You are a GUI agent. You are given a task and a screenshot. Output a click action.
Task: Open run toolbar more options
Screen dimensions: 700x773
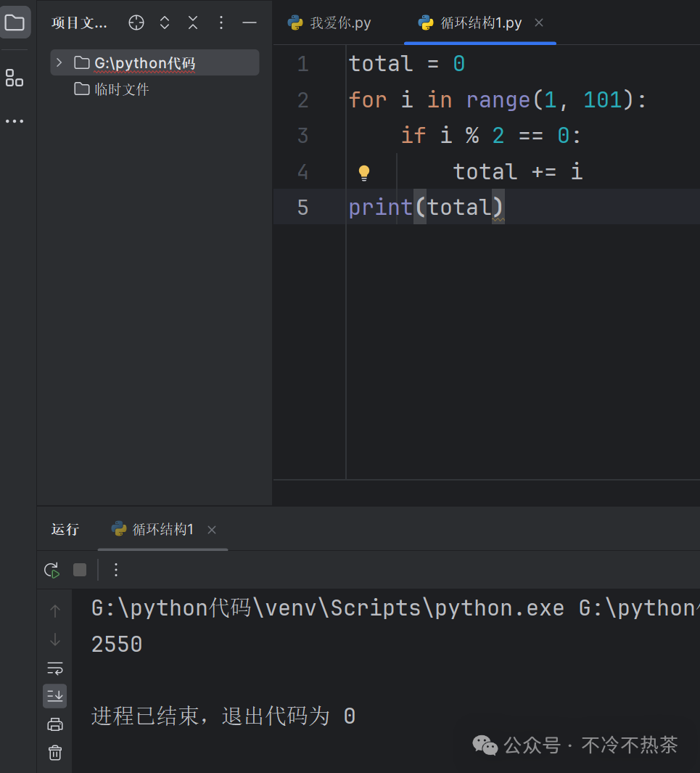[116, 570]
